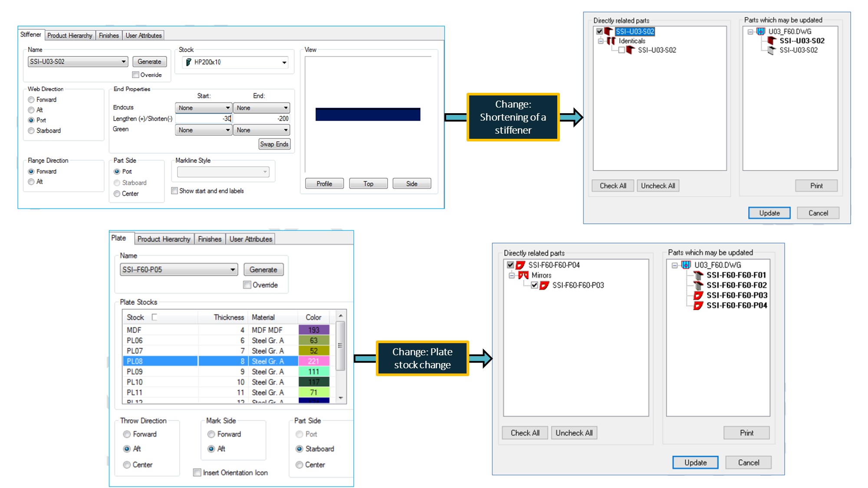
Task: Click the Identicals group icon in the tree
Action: tap(612, 41)
